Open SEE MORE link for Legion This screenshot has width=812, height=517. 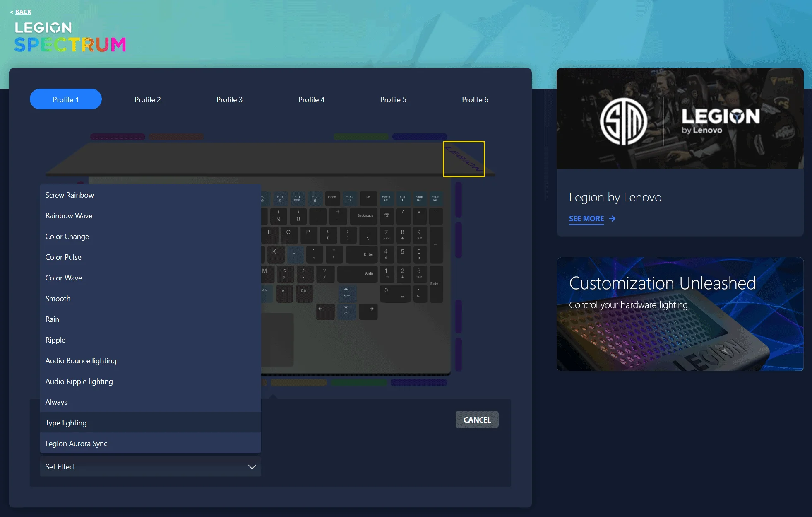click(586, 219)
